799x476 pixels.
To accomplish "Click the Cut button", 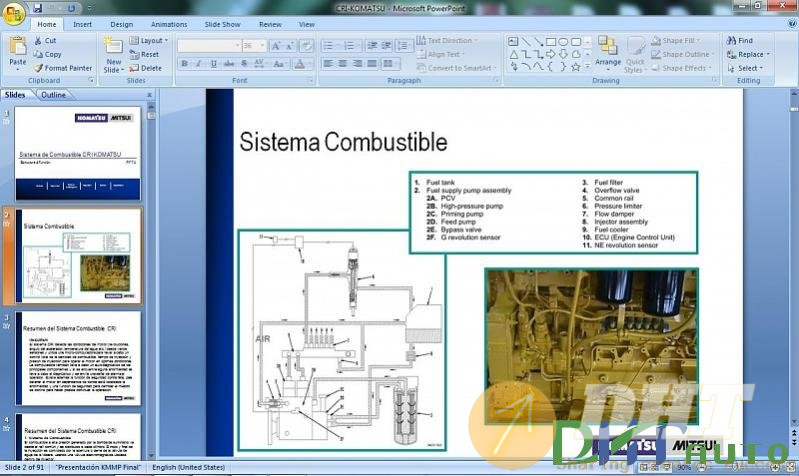I will click(45, 40).
